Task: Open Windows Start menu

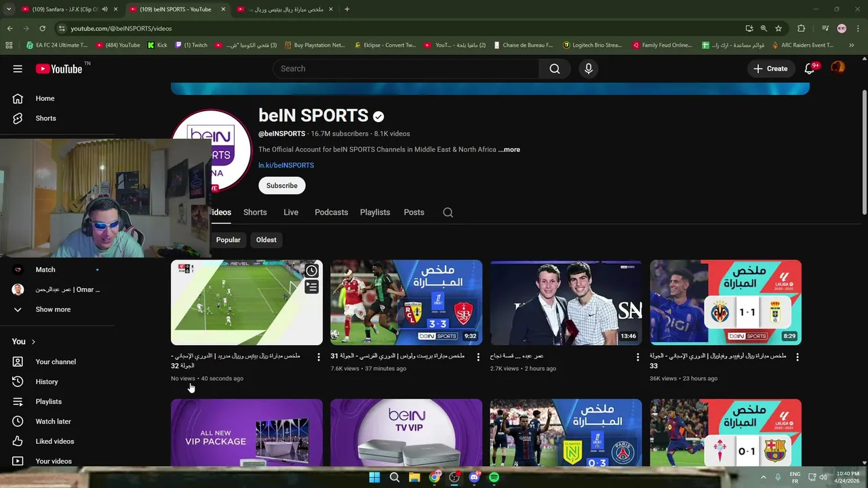Action: click(374, 477)
